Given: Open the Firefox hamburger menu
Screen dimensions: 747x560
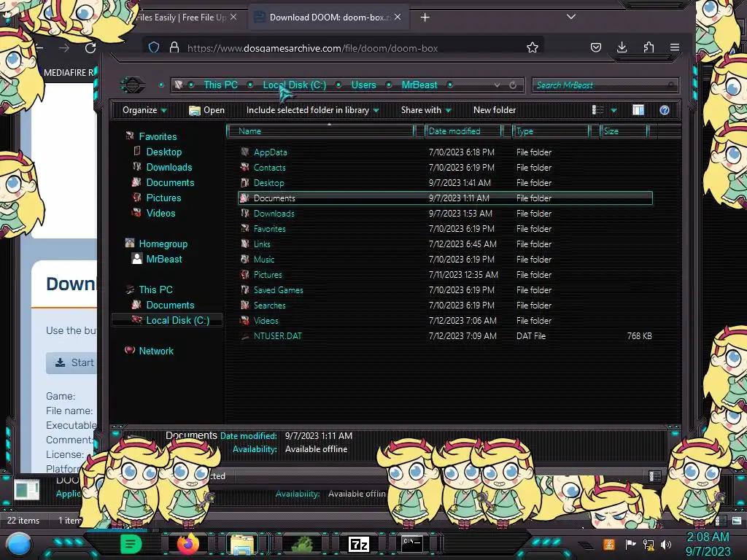Looking at the screenshot, I should point(675,47).
